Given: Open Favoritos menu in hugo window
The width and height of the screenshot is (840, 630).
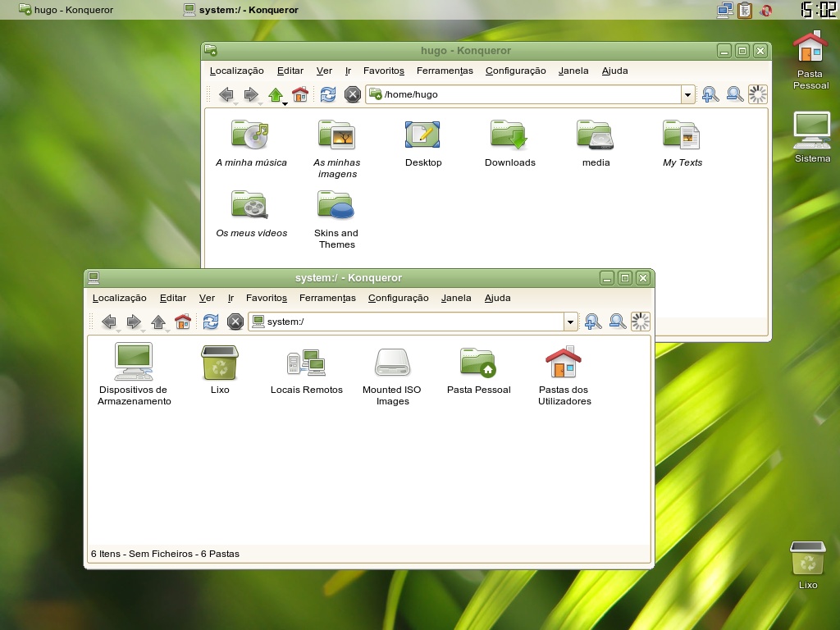Looking at the screenshot, I should coord(384,71).
